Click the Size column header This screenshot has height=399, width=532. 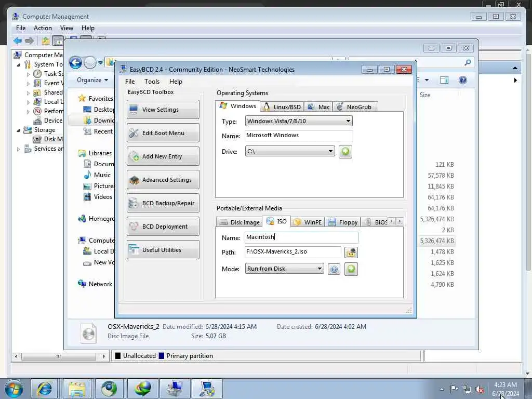425,95
